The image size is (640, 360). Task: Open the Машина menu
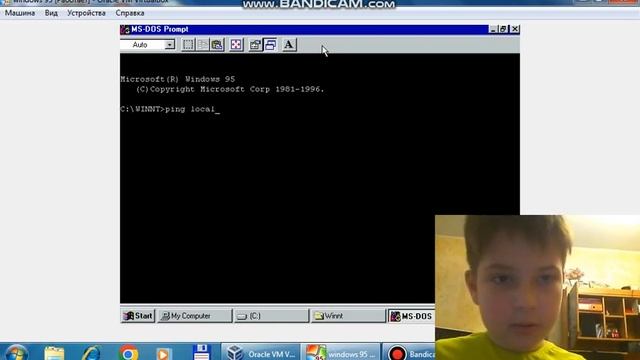pyautogui.click(x=20, y=13)
